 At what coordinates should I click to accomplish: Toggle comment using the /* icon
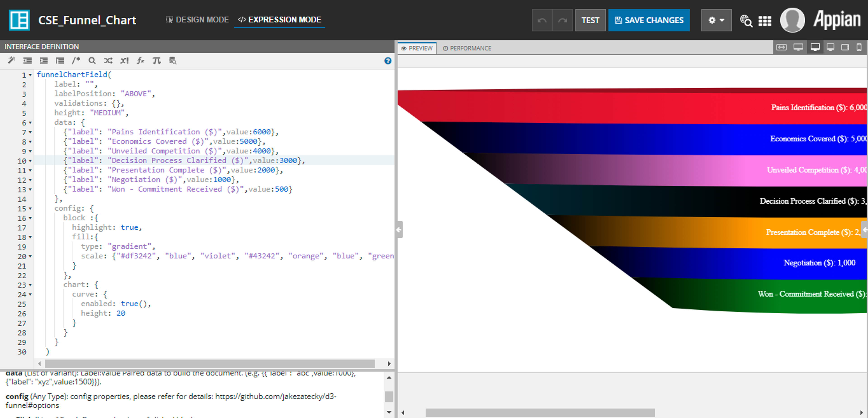[x=76, y=60]
